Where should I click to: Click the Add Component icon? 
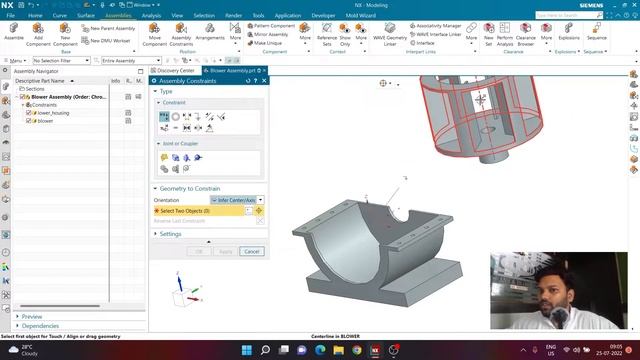38,34
